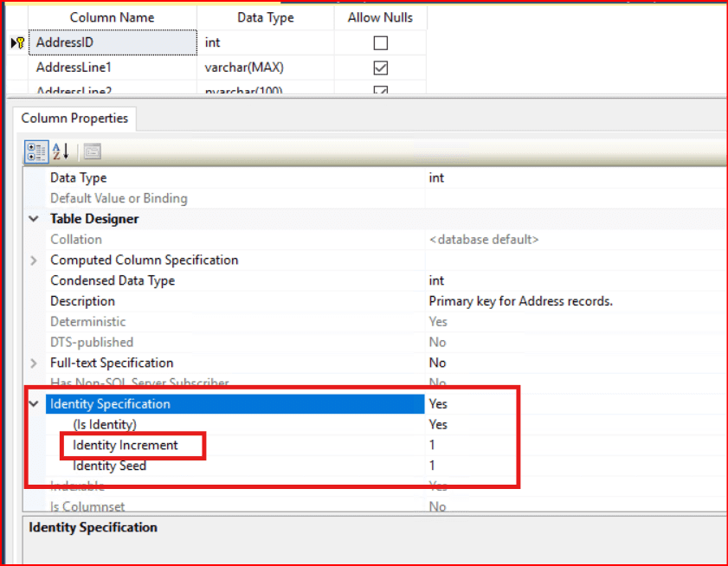The image size is (728, 566).
Task: Select the Identity Increment property
Action: pos(126,446)
